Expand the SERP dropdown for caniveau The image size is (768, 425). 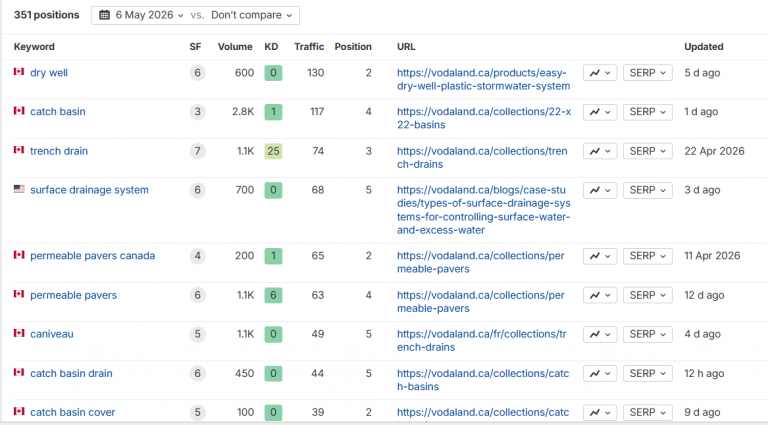click(648, 334)
